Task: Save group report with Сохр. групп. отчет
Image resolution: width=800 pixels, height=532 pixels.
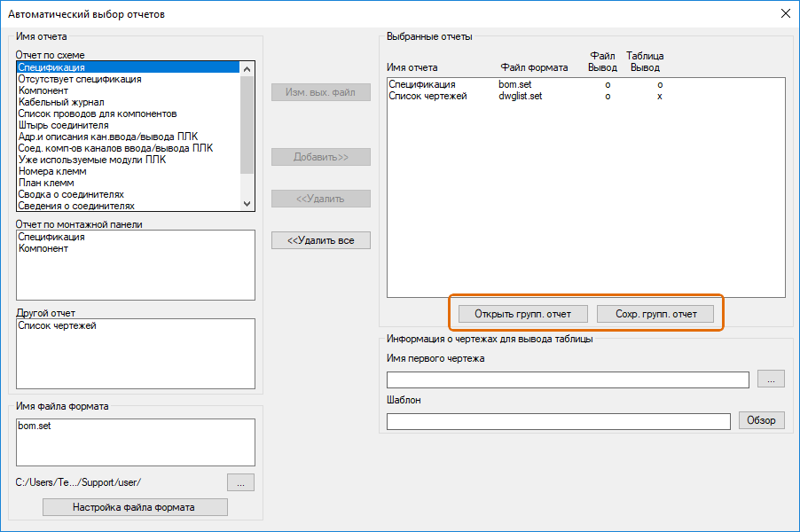Action: point(655,314)
